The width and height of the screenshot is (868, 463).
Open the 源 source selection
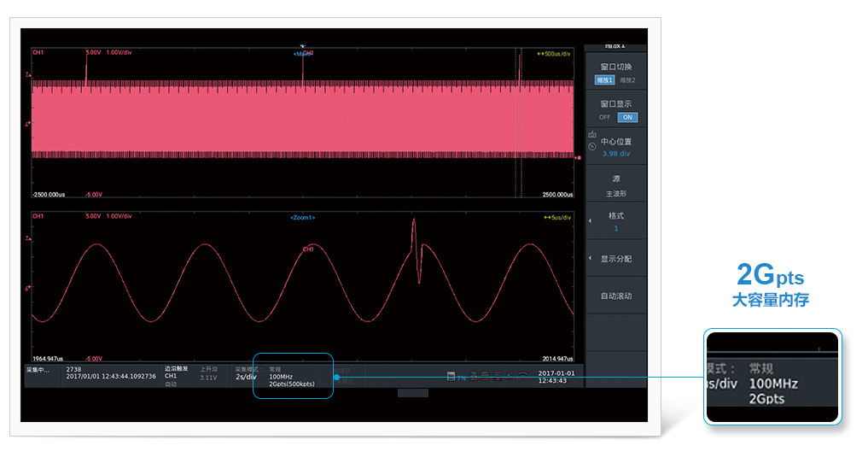pos(616,186)
